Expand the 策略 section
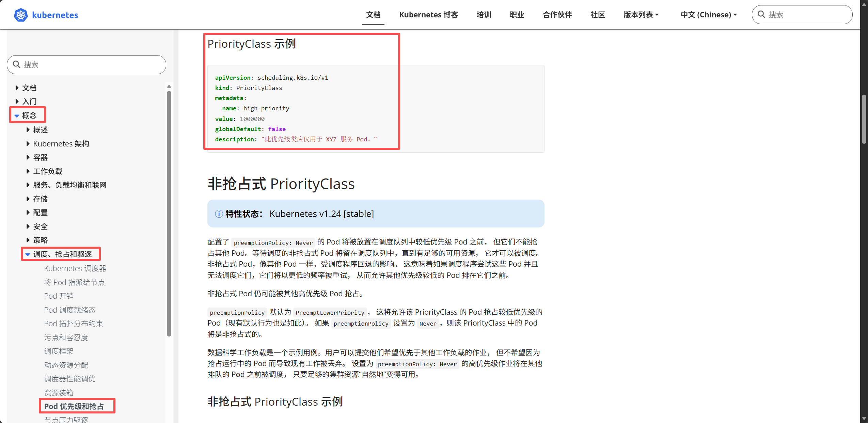This screenshot has height=423, width=868. pyautogui.click(x=28, y=240)
